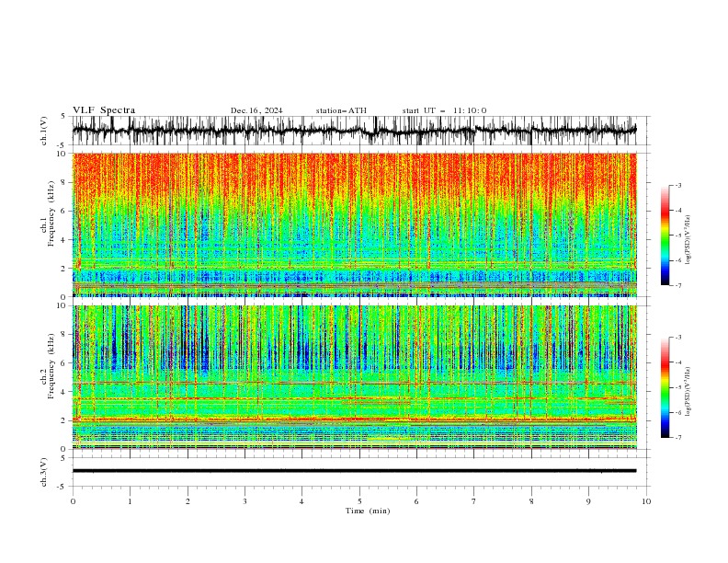
Task: Select the flat ch.3 voltage trace
Action: [354, 471]
